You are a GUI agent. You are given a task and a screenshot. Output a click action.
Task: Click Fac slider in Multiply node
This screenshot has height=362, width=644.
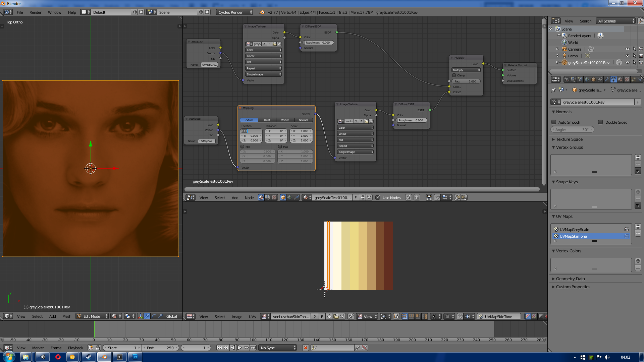click(x=466, y=81)
